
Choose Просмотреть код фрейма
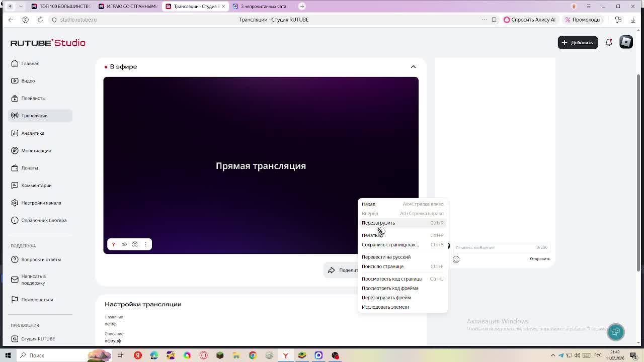tap(403, 289)
